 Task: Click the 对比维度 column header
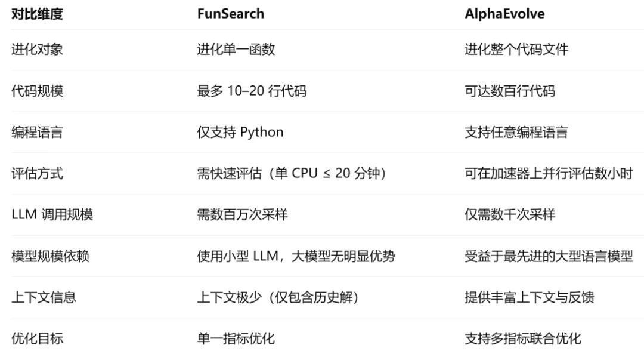(37, 14)
